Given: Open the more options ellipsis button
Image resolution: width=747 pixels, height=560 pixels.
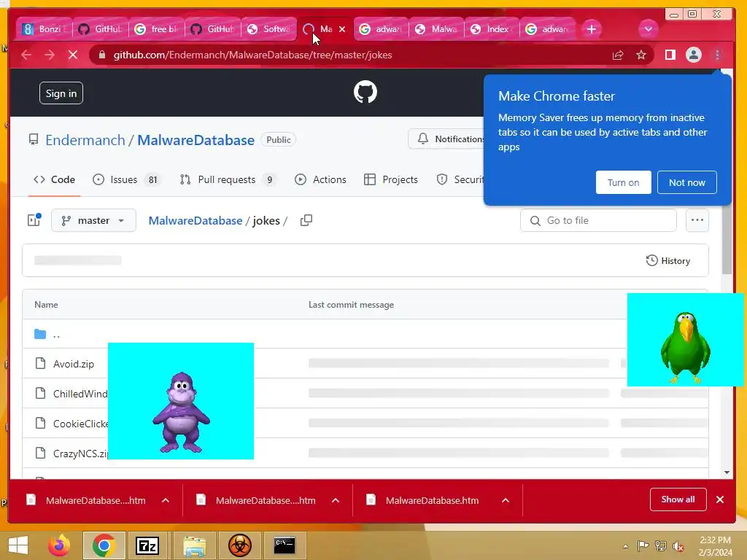Looking at the screenshot, I should click(697, 220).
